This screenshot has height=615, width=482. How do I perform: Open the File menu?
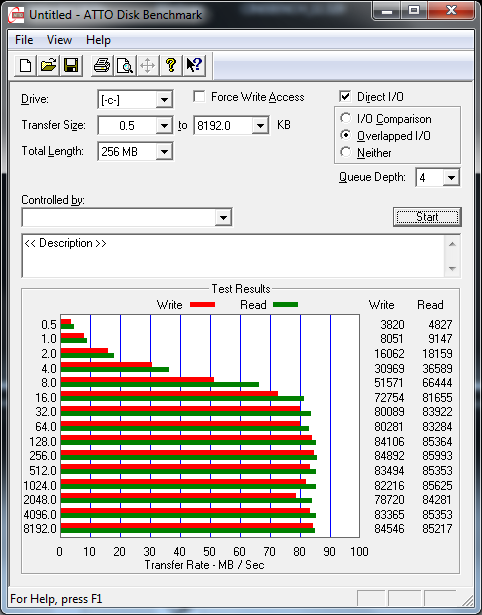coord(24,40)
